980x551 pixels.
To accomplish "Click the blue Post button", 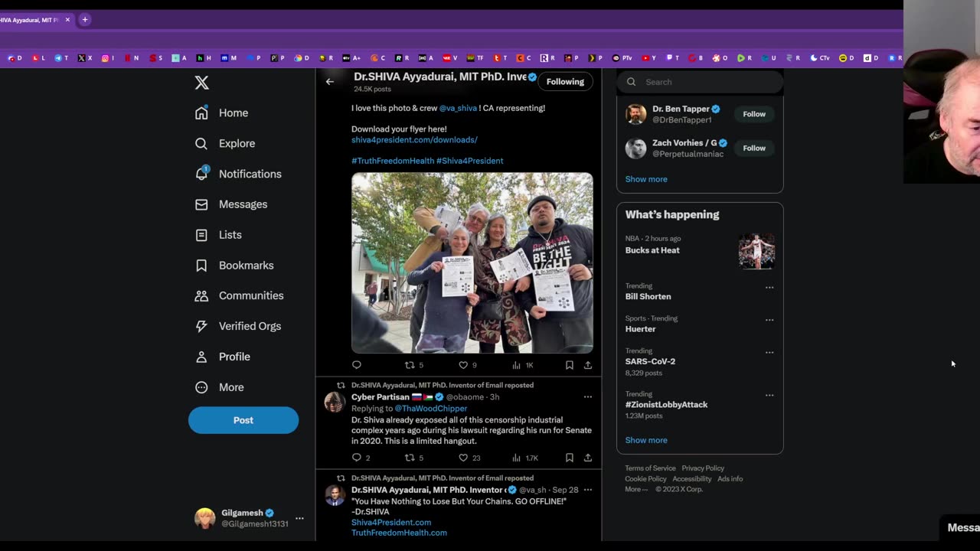I will (x=243, y=420).
